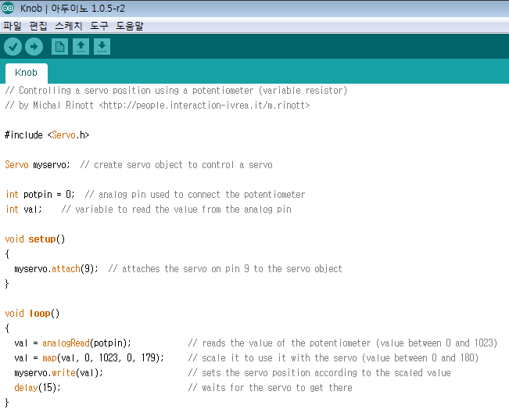Click the map(val, 0, 1023, 0, 179) call
Image resolution: width=509 pixels, height=420 pixels.
click(103, 358)
